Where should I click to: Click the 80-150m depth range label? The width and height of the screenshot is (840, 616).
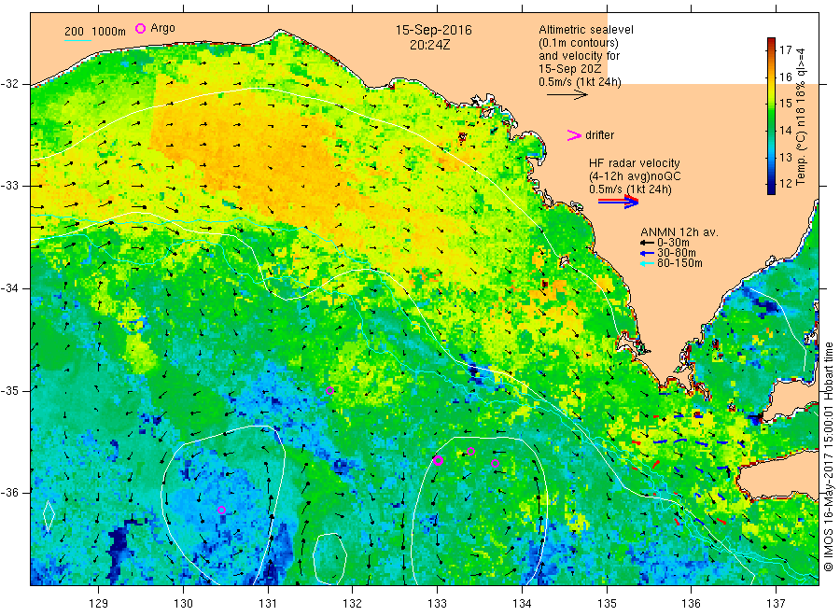(679, 263)
